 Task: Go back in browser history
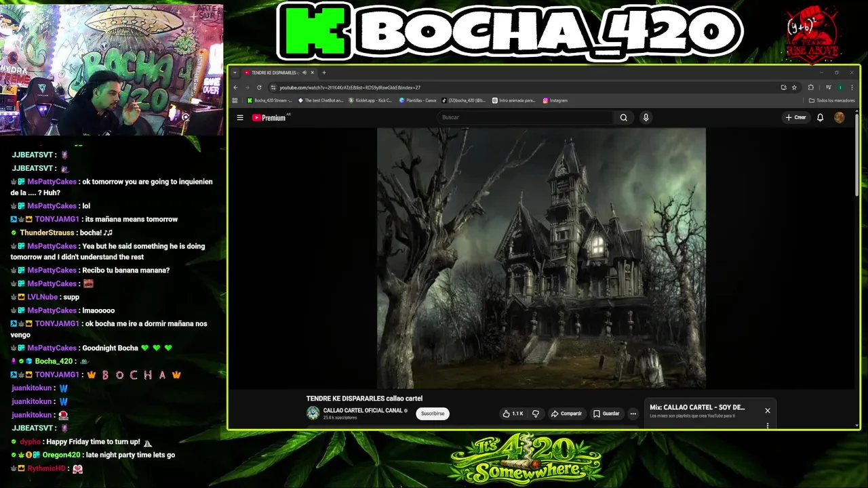coord(235,87)
